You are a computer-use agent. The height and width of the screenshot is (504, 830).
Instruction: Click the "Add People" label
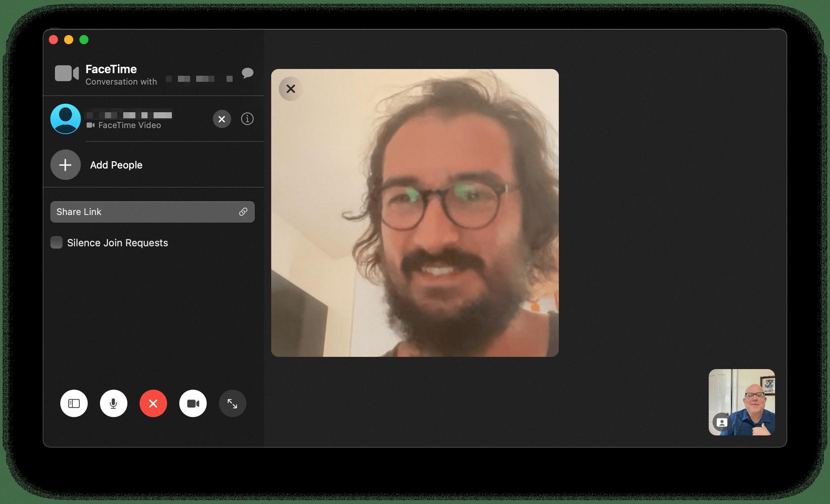point(116,165)
